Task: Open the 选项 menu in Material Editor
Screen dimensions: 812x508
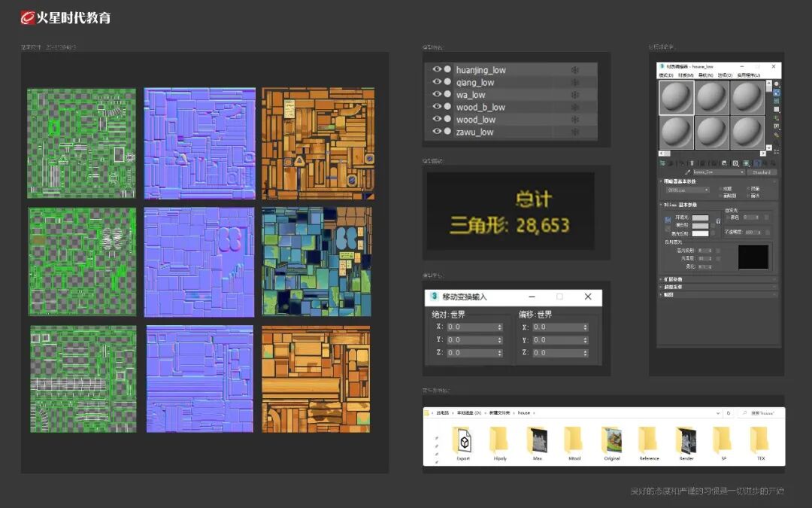Action: point(726,75)
